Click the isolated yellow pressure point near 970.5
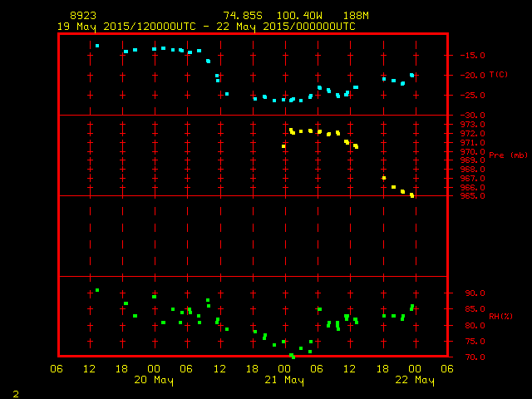Screen dimensions: 532x399 click(x=283, y=146)
